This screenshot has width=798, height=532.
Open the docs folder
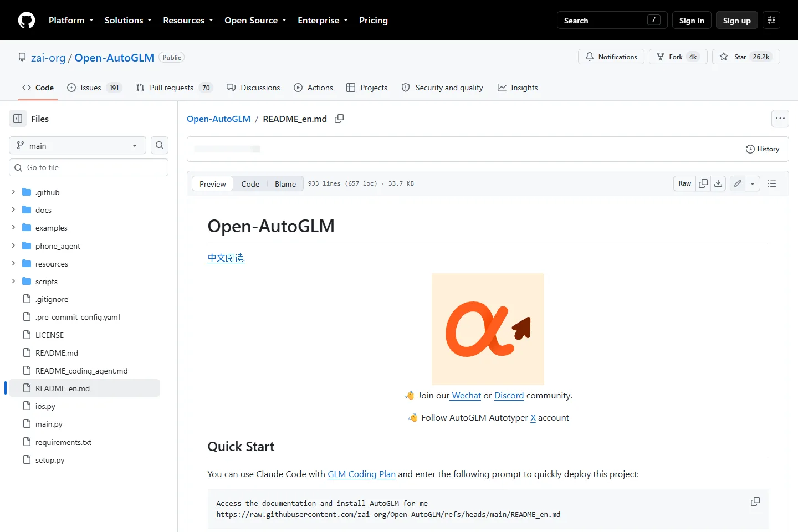coord(43,210)
